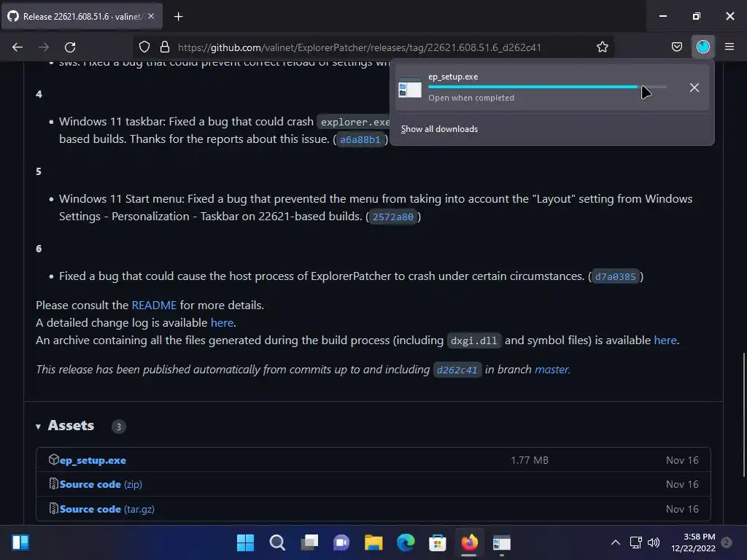Click the forward navigation arrow
Viewport: 747px width, 560px height.
click(43, 47)
